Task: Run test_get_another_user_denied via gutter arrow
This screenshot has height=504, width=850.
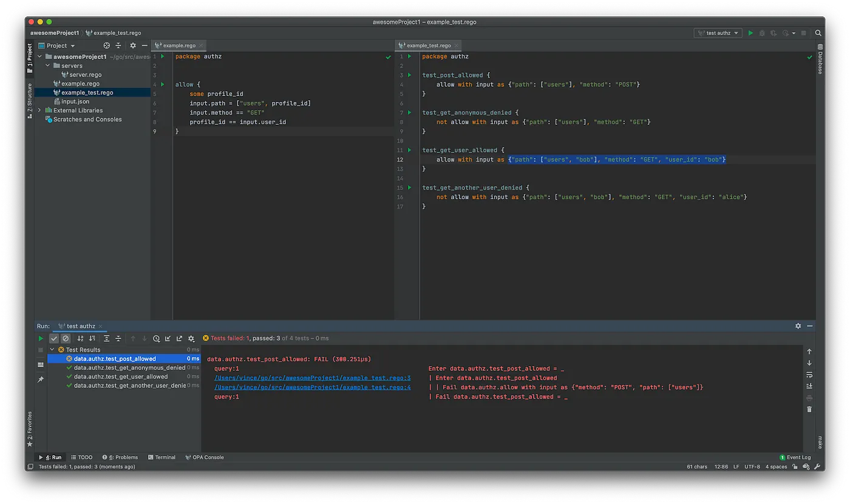Action: point(410,188)
